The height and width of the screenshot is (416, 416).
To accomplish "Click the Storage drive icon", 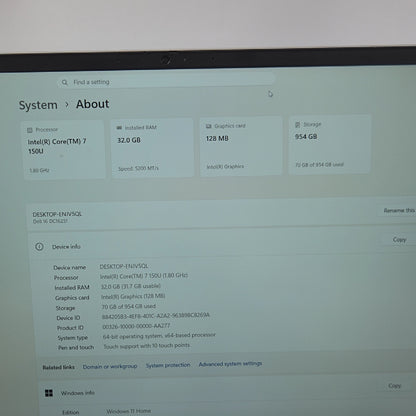I will click(x=297, y=124).
